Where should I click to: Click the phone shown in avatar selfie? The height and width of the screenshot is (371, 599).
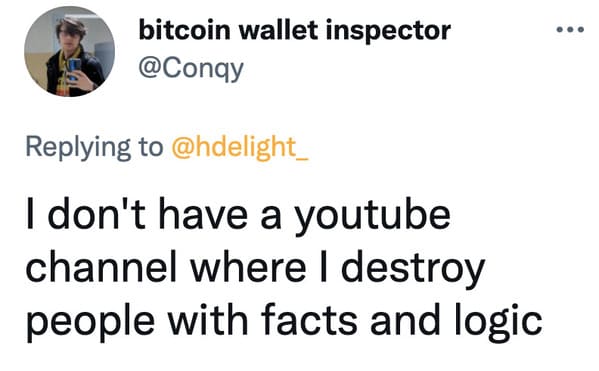coord(74,68)
